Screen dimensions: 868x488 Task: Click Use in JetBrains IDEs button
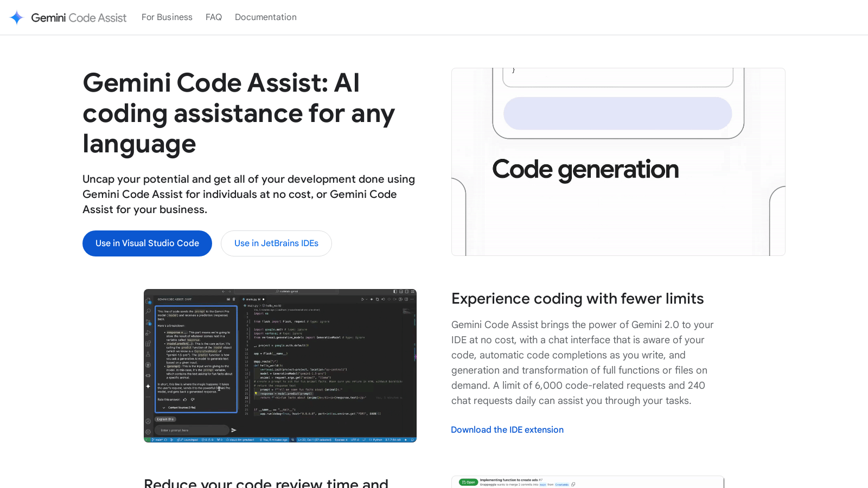coord(276,243)
